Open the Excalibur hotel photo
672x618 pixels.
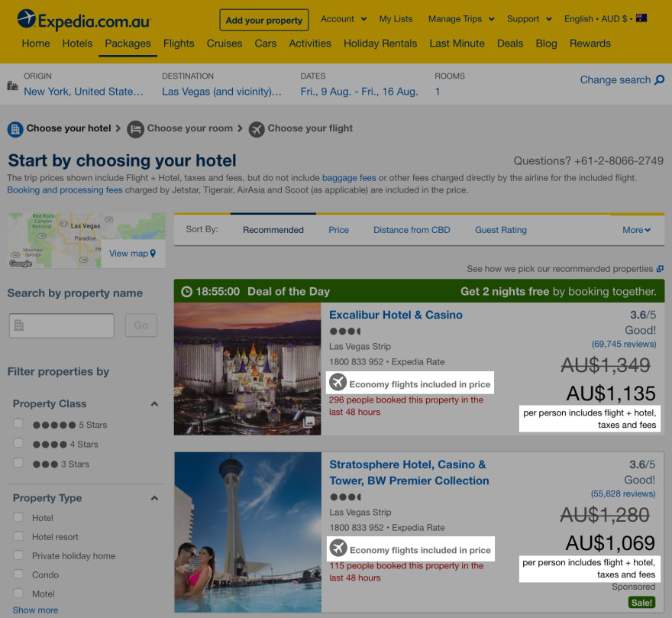tap(247, 369)
